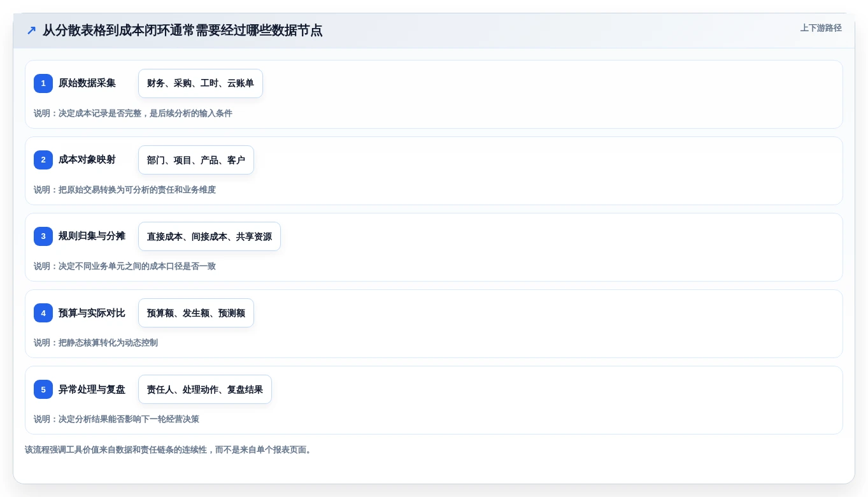Screen dimensions: 868x497
Task: Click the 预算与实际对比 step title
Action: coord(92,313)
